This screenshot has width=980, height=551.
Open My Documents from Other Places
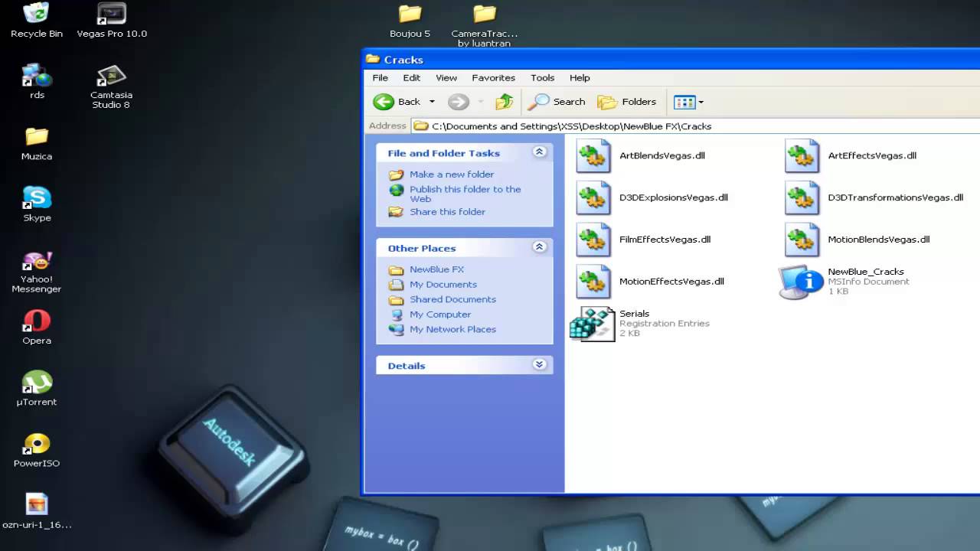(443, 285)
